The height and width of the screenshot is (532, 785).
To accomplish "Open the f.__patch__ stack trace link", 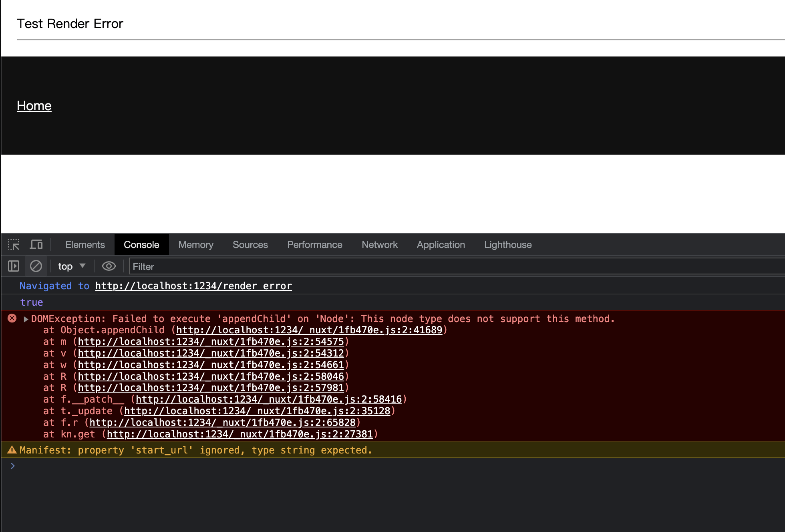I will [x=268, y=399].
